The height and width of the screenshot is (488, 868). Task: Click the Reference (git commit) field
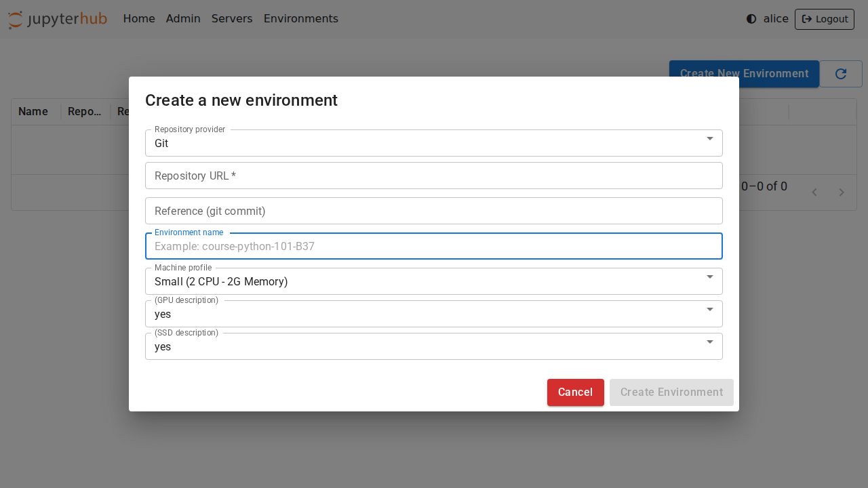[433, 211]
